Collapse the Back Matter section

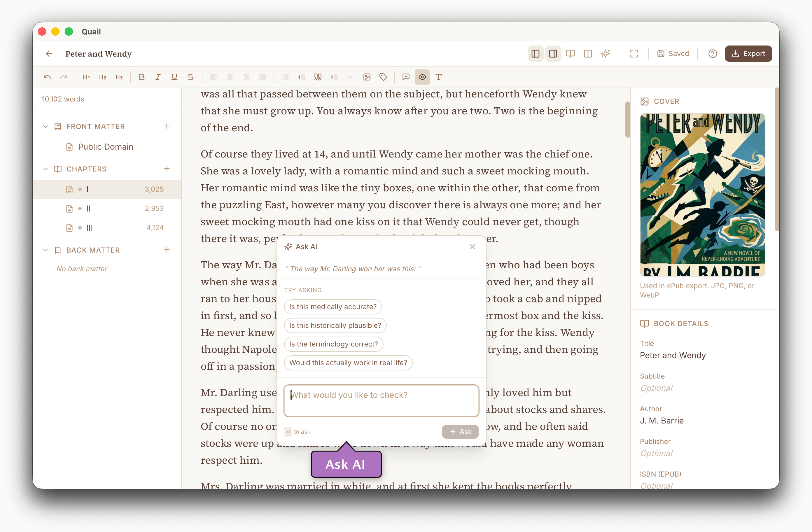click(x=45, y=250)
